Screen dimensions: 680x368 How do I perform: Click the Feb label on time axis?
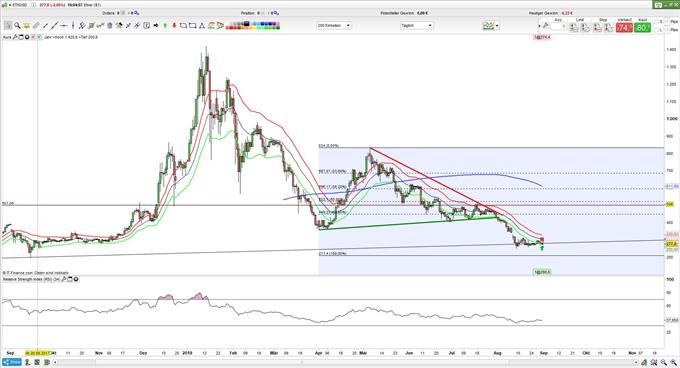coord(233,353)
